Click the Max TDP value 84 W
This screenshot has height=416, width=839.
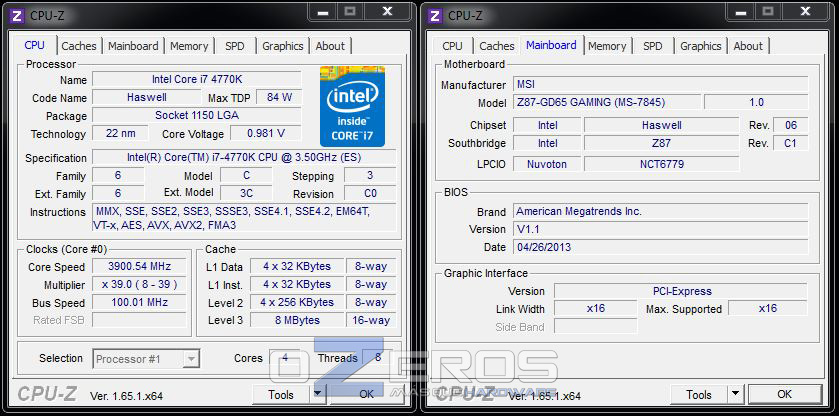tap(279, 97)
